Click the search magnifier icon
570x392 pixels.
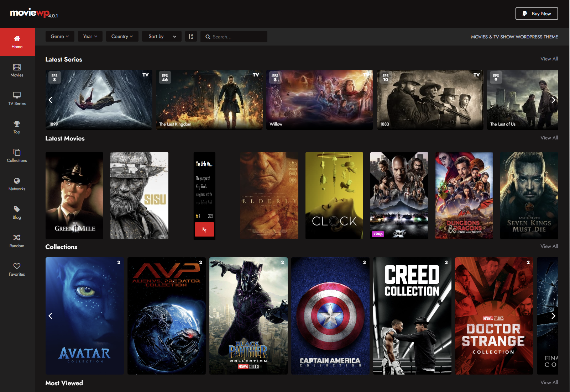click(x=208, y=37)
